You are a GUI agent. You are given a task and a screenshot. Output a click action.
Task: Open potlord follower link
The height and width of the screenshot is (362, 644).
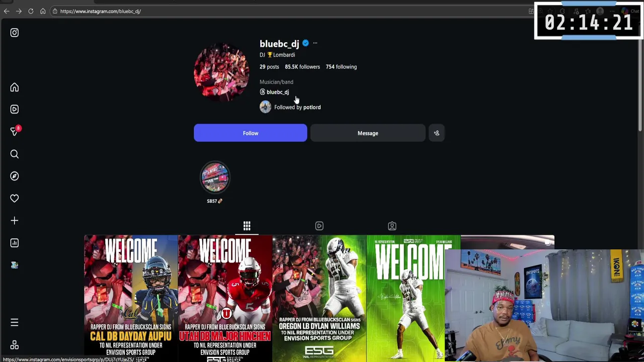click(312, 107)
